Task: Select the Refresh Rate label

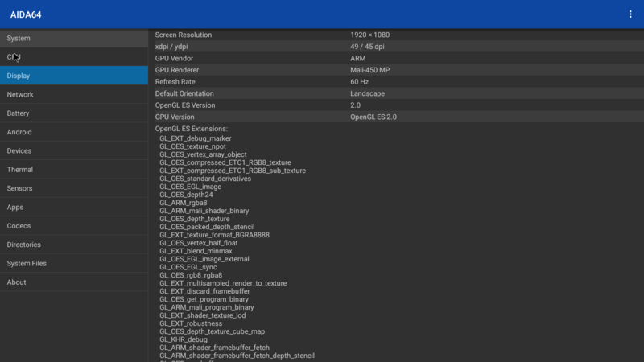Action: coord(175,82)
